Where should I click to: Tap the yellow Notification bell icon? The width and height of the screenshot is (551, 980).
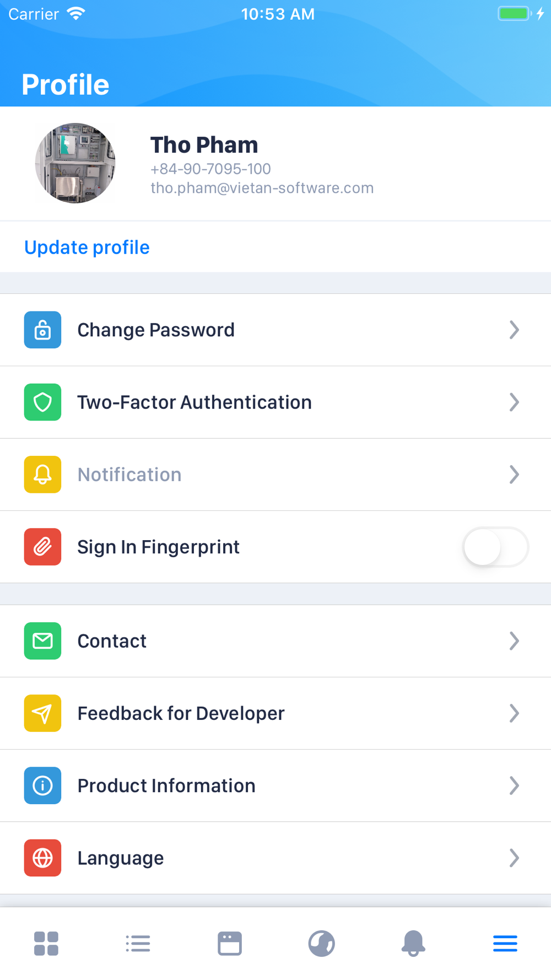point(42,474)
